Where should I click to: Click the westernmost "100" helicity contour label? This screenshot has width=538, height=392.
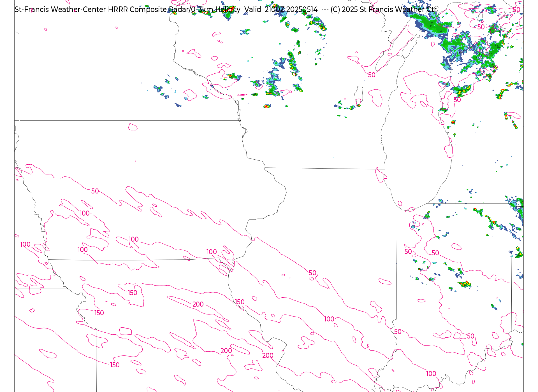coord(25,244)
